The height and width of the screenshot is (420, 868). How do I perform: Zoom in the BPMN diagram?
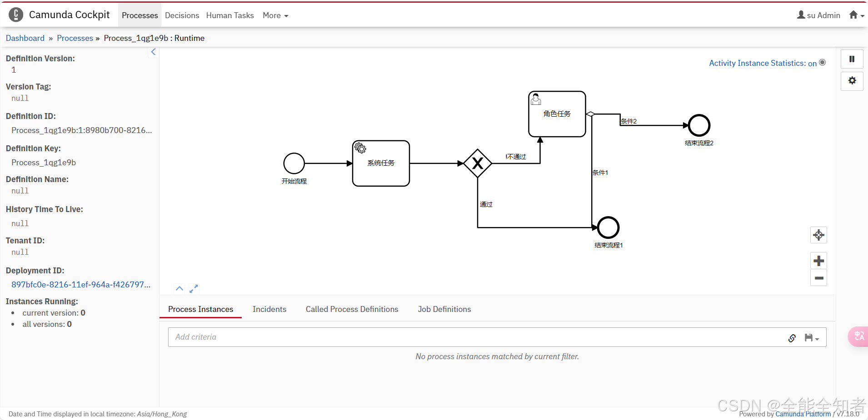coord(818,261)
